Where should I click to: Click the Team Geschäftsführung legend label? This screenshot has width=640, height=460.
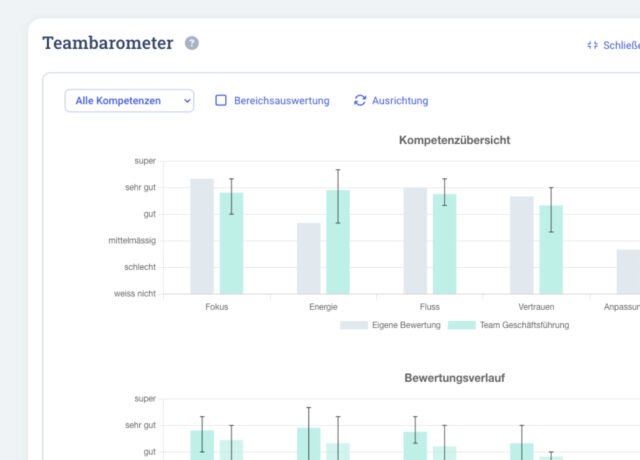point(524,325)
